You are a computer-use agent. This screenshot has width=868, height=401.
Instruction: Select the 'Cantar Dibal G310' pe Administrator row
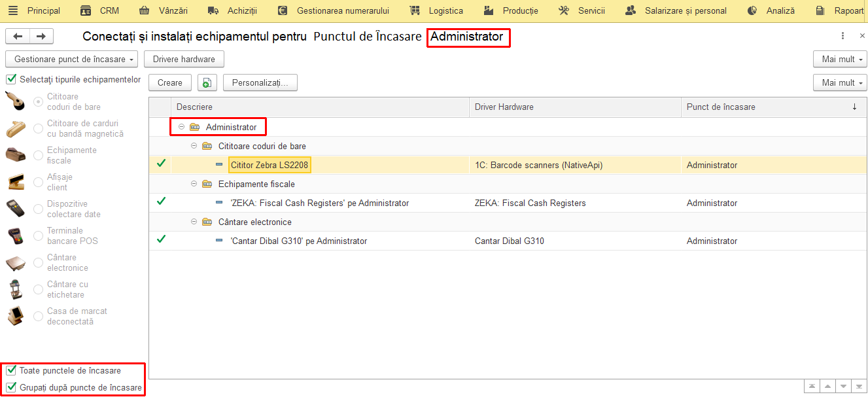508,241
